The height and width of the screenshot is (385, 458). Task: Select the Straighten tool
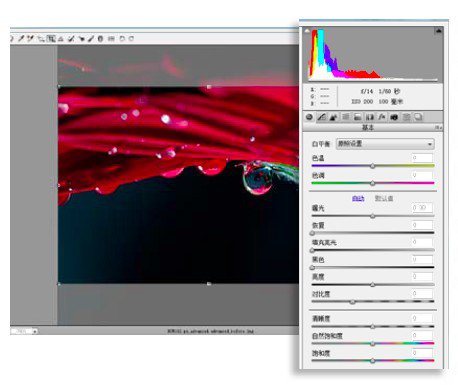pos(61,39)
